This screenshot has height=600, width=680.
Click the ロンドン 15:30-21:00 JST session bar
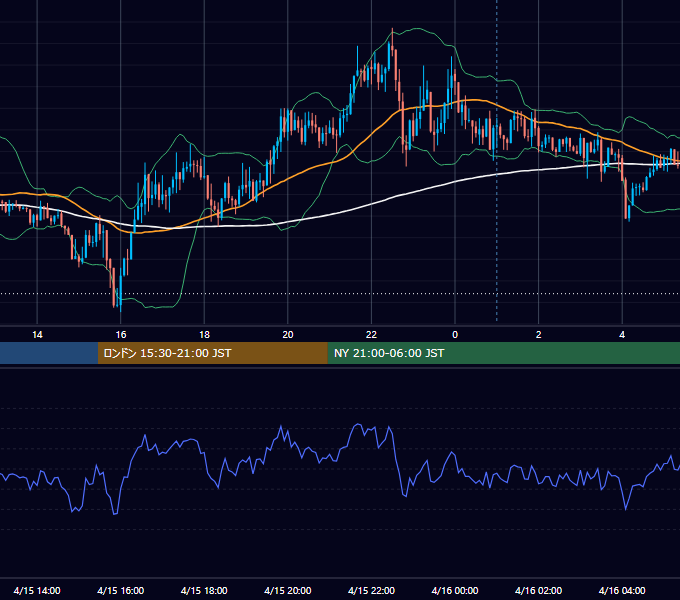pos(212,353)
